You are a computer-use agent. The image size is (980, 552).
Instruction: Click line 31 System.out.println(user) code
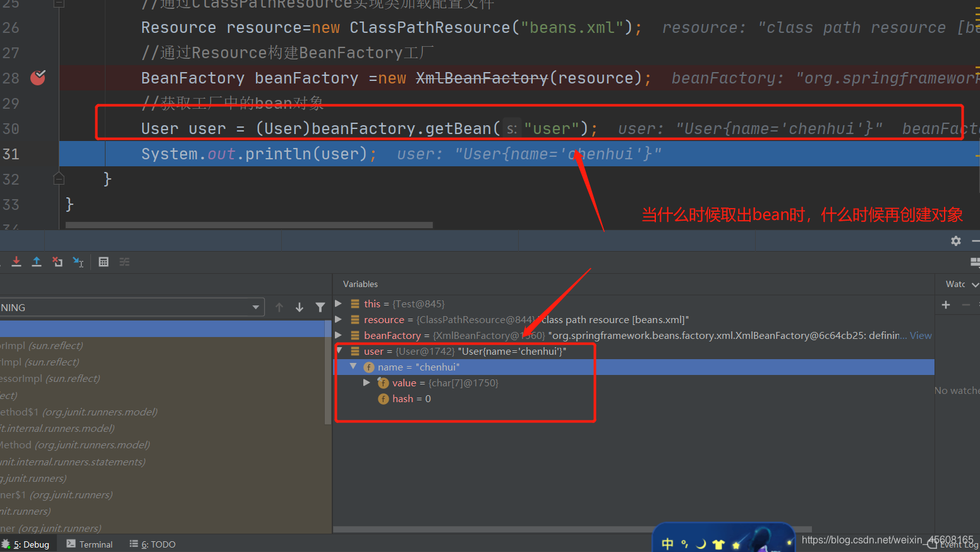pyautogui.click(x=259, y=154)
